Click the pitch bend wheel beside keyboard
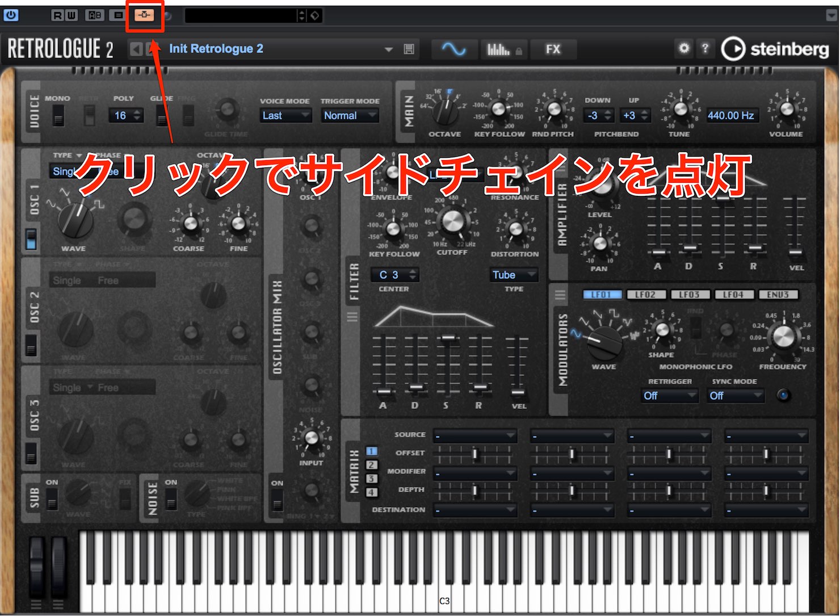This screenshot has width=840, height=616. 36,566
